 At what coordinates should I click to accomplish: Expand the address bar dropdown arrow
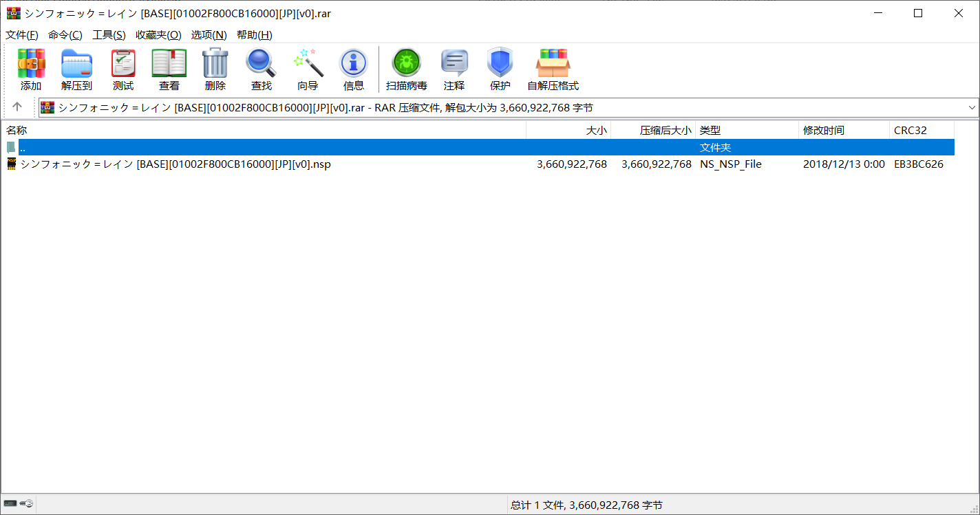click(x=972, y=108)
